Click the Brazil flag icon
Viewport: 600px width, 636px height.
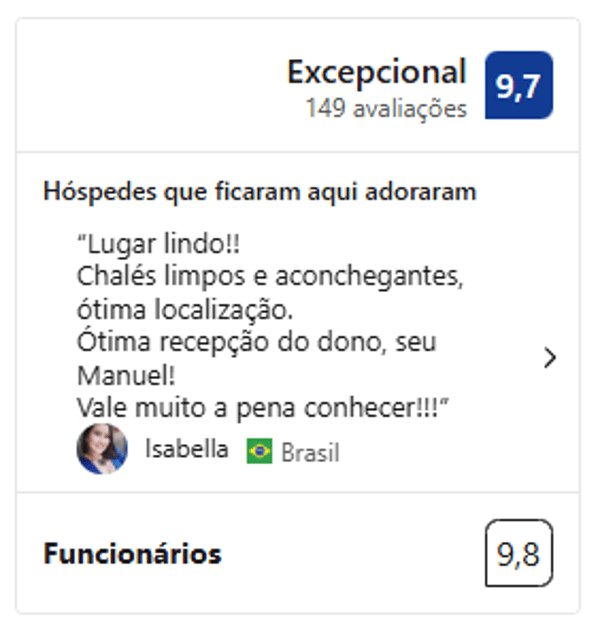coord(260,452)
